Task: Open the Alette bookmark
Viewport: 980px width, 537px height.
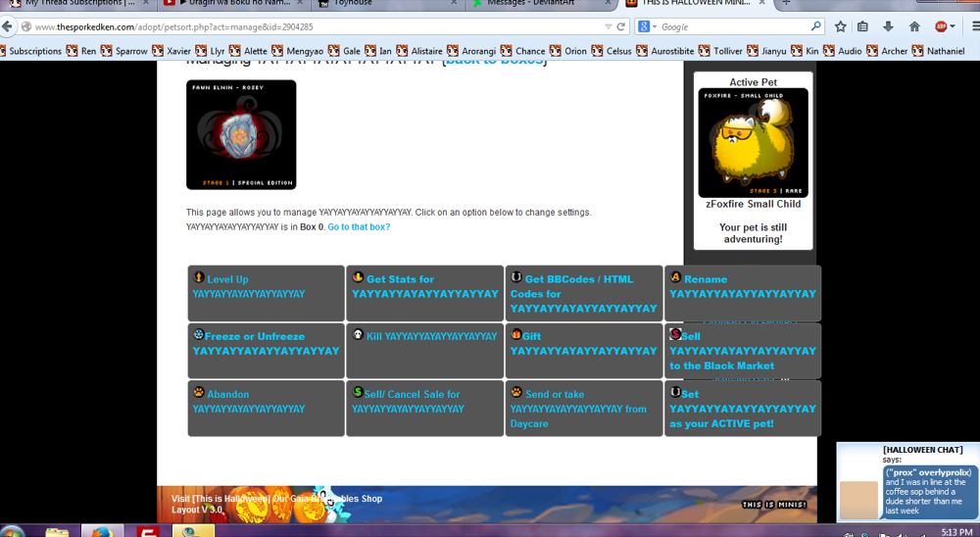Action: 248,51
